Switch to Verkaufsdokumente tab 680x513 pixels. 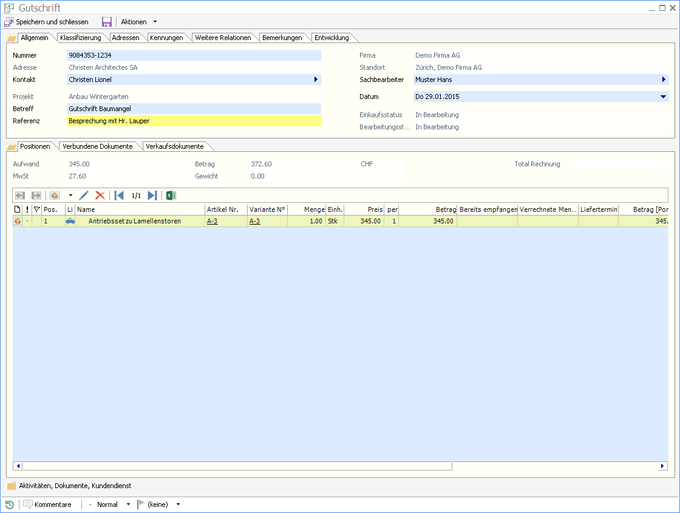coord(175,147)
